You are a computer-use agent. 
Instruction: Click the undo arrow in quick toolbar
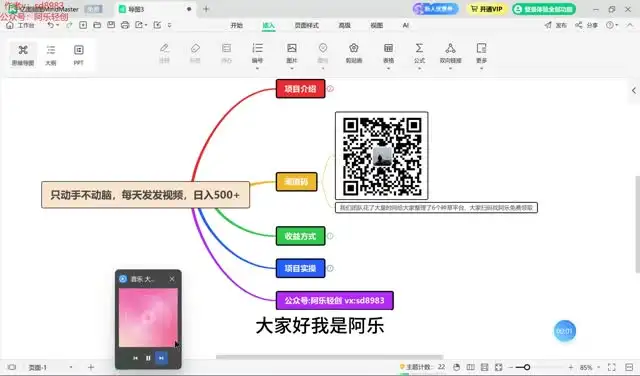click(50, 25)
